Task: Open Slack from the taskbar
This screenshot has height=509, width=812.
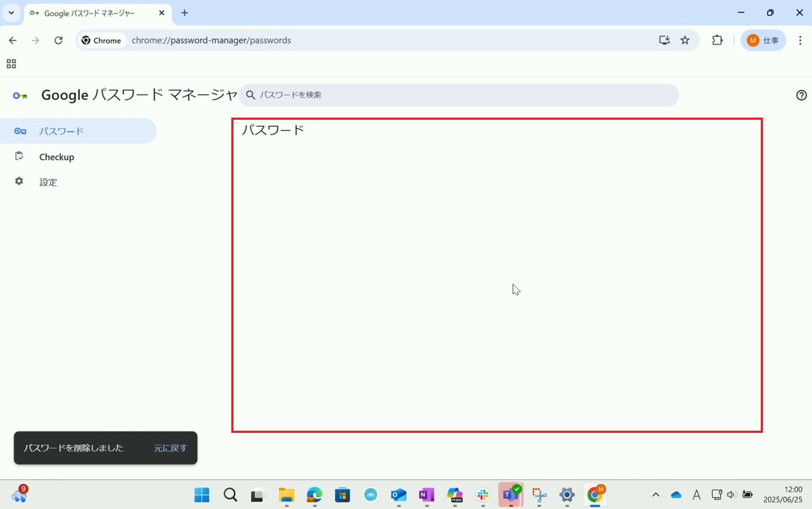Action: [x=483, y=495]
